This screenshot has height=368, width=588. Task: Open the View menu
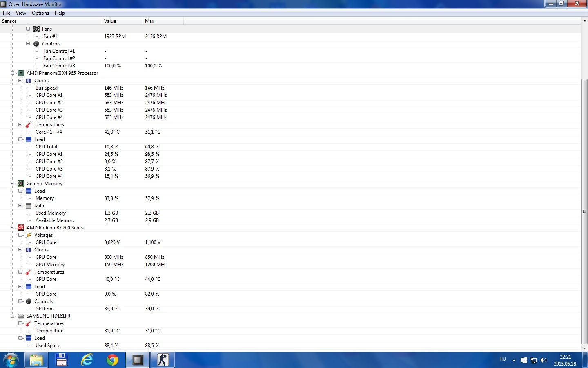21,13
